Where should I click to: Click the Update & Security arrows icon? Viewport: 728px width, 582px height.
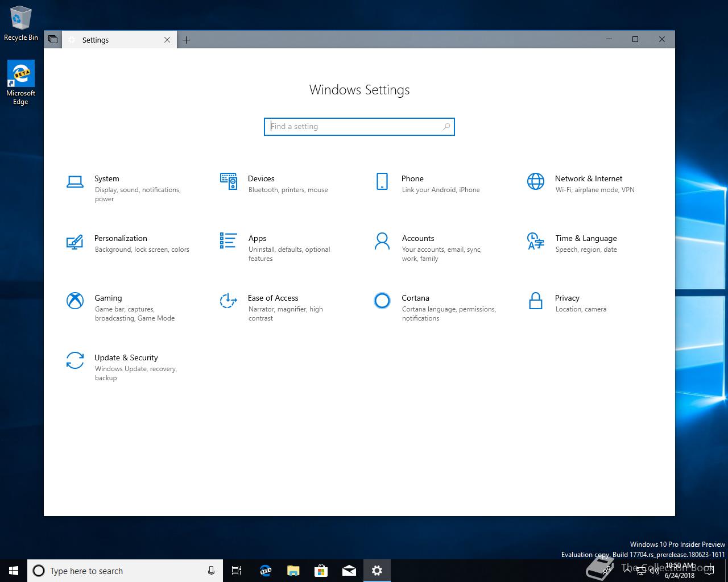(75, 360)
